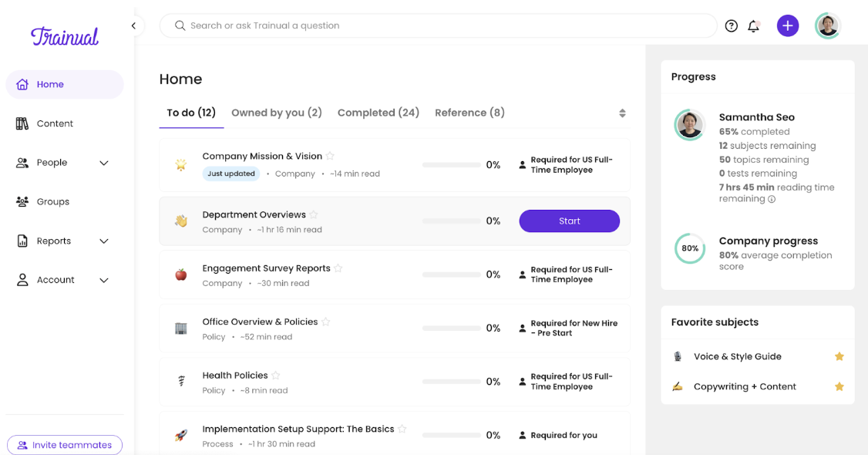Switch to Completed (24) tab
868x455 pixels.
click(x=378, y=113)
